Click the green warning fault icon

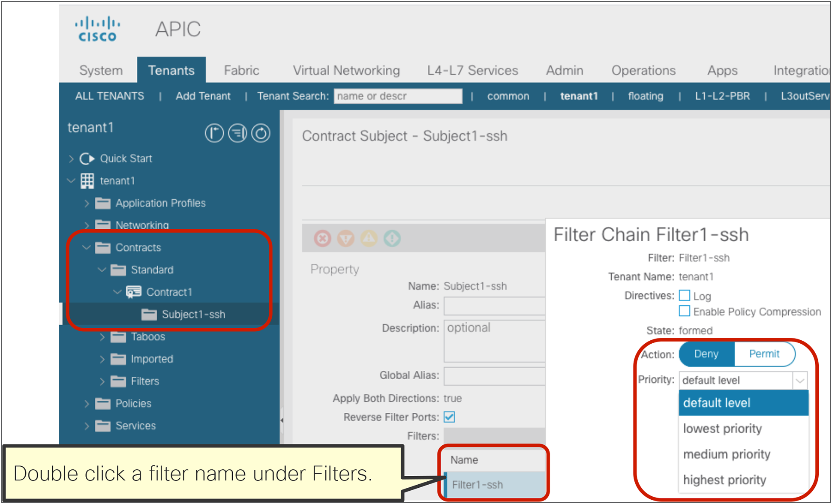392,238
